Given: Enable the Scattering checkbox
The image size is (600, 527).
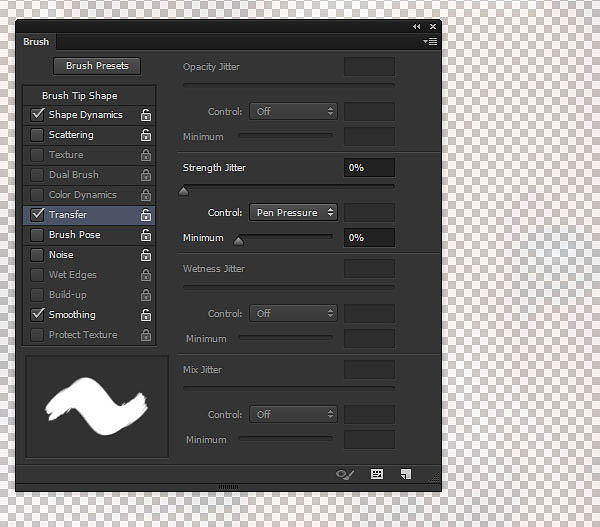Looking at the screenshot, I should click(x=37, y=135).
